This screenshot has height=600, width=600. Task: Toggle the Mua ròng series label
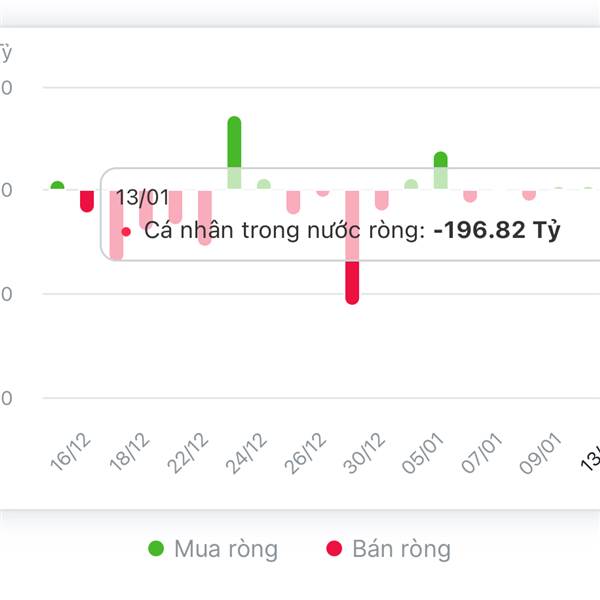(x=225, y=549)
